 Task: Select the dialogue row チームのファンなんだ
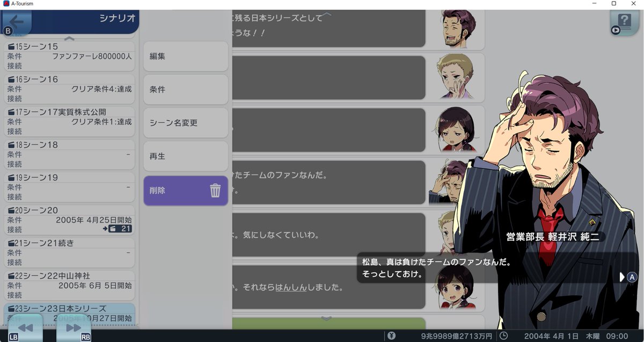328,183
